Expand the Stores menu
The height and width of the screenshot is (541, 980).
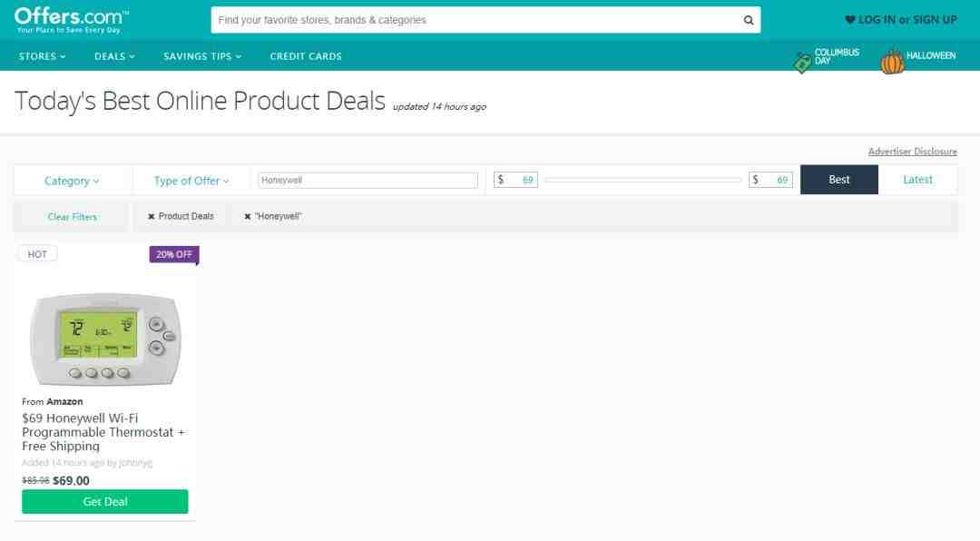pyautogui.click(x=43, y=56)
